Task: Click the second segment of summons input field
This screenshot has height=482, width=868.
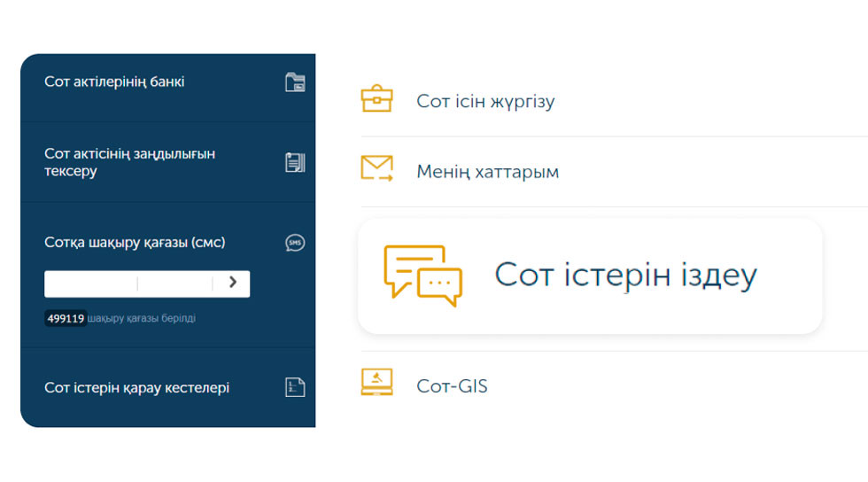Action: 174,284
